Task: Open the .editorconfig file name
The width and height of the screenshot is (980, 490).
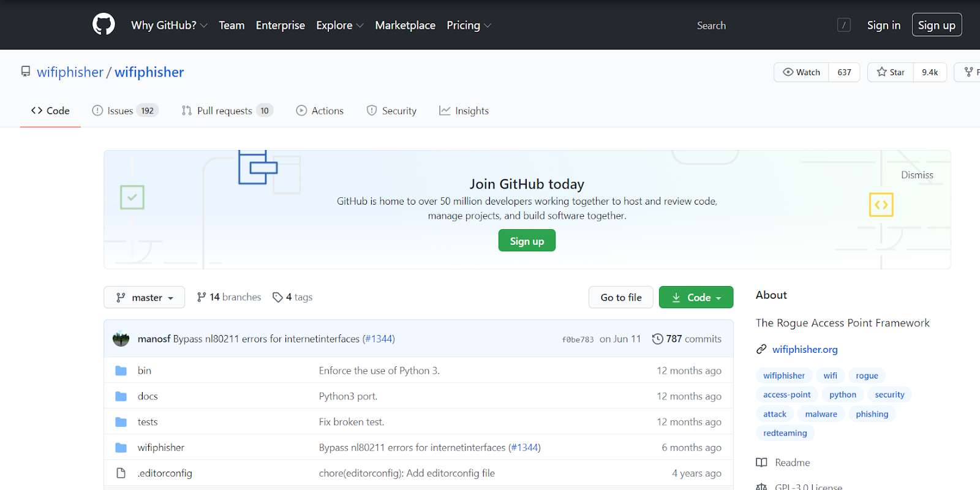Action: click(165, 473)
